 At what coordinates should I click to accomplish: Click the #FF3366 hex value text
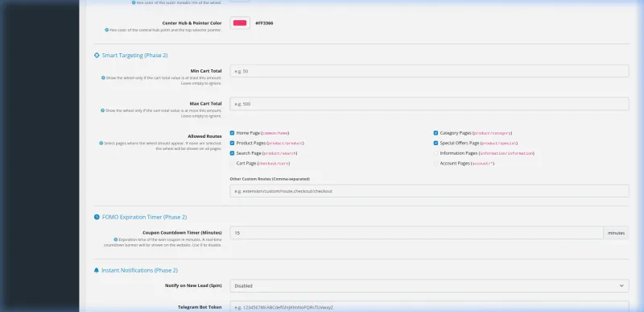click(264, 23)
